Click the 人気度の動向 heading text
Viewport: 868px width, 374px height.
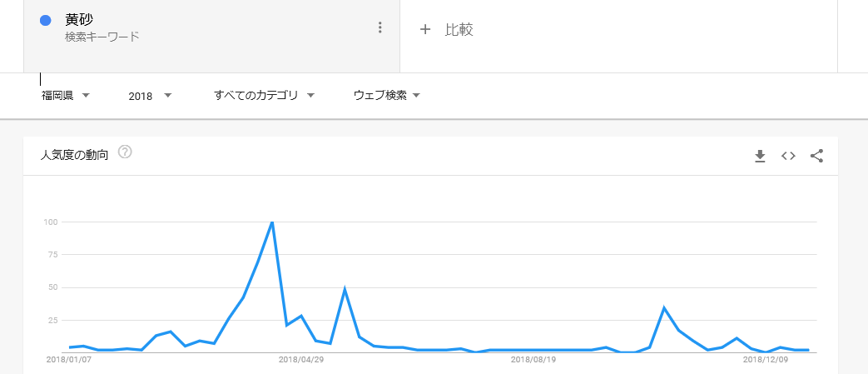(x=74, y=155)
